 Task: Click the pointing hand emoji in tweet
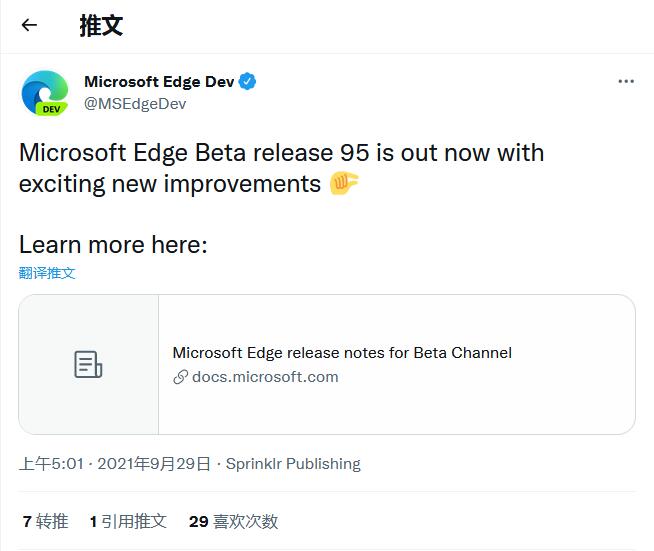click(344, 184)
